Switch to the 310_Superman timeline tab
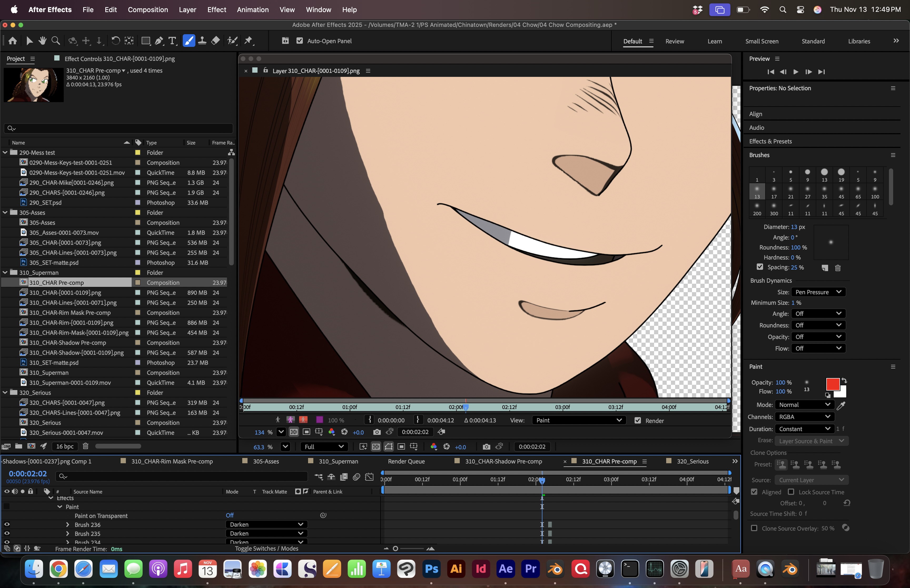 click(x=338, y=461)
